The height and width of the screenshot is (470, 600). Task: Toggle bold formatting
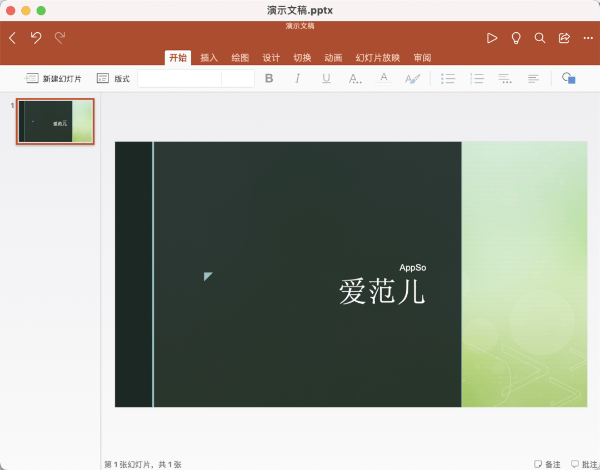[x=269, y=78]
